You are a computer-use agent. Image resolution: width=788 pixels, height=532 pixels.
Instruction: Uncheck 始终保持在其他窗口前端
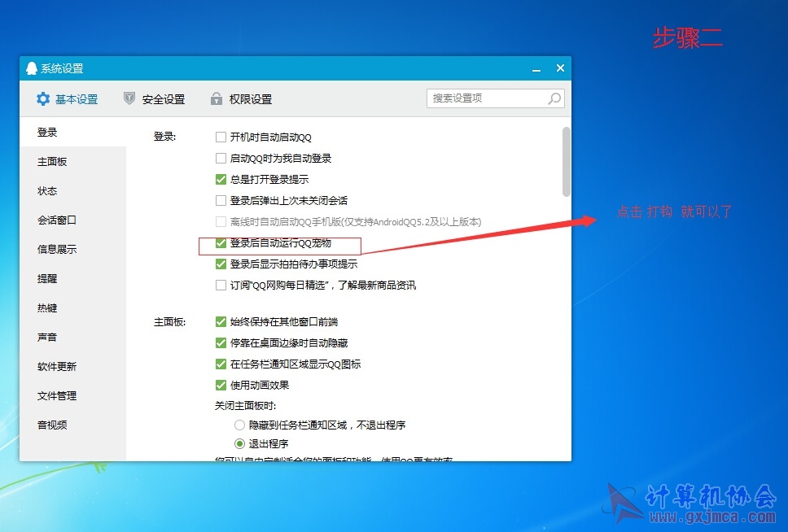coord(221,321)
